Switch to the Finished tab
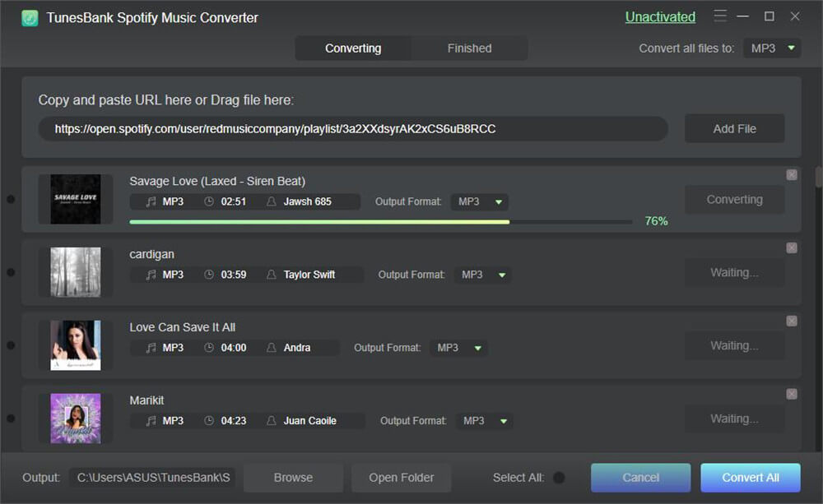Viewport: 823px width, 504px height. click(470, 49)
